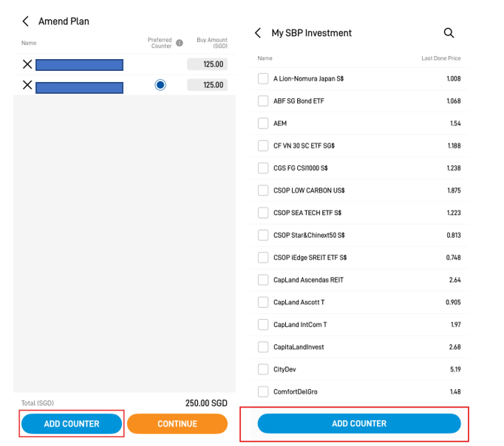Go back from Amend Plan screen
504x446 pixels.
click(x=26, y=21)
